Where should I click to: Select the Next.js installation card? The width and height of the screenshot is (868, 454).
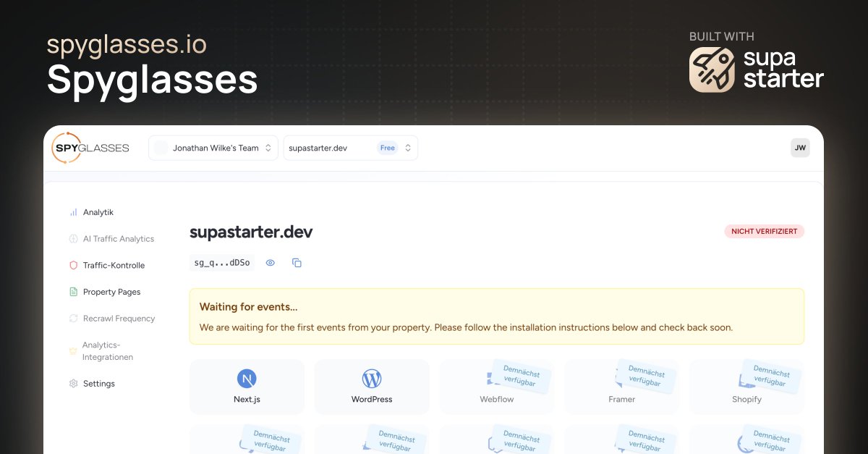click(x=247, y=387)
